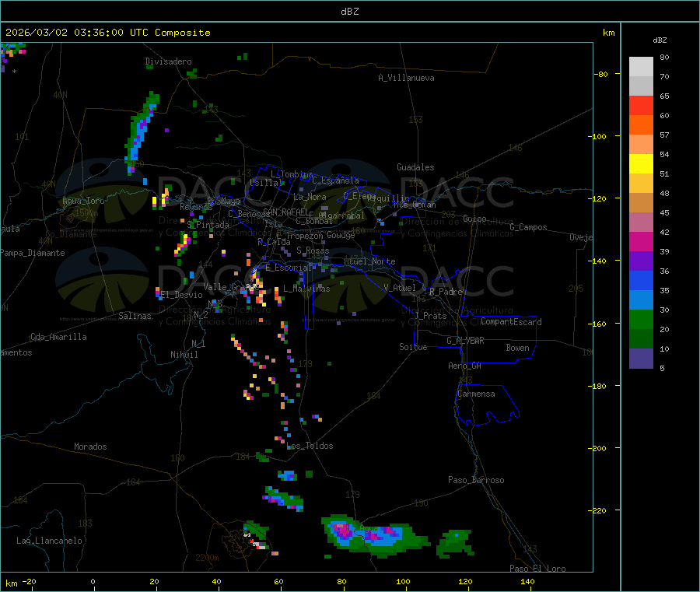Click the C_Española map label
Screen dimensions: 700x592
[335, 180]
